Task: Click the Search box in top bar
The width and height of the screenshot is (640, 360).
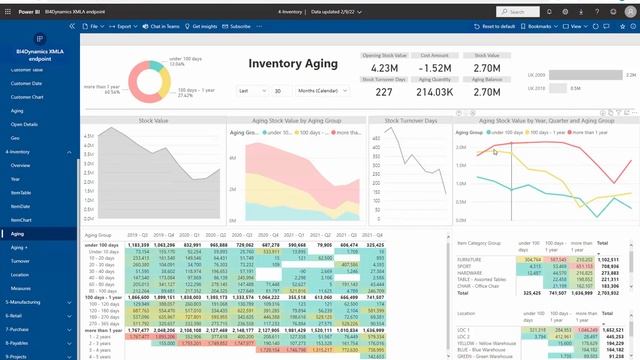Action: 518,12
